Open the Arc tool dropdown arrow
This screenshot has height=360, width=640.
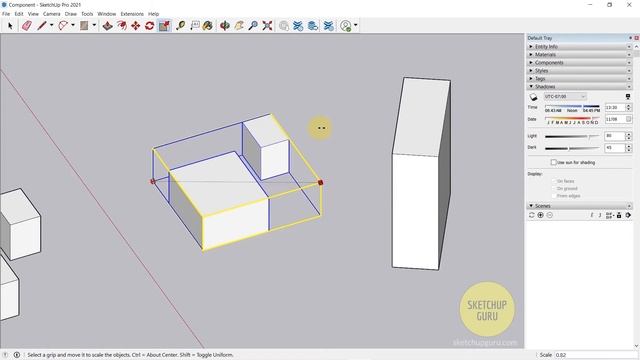[x=73, y=25]
